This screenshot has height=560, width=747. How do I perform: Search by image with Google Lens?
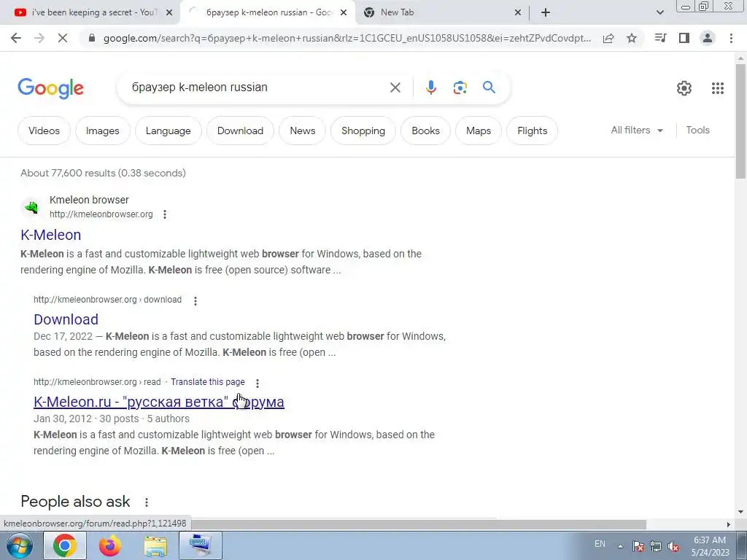[x=460, y=87]
